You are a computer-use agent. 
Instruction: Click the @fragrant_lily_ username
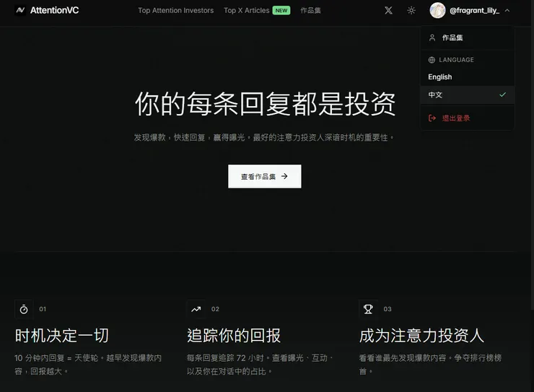(x=474, y=11)
